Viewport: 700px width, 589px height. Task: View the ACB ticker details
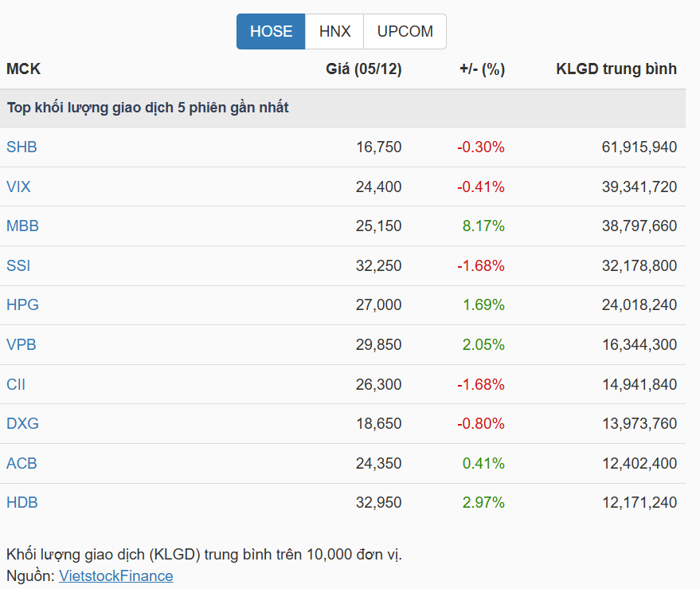tap(22, 463)
